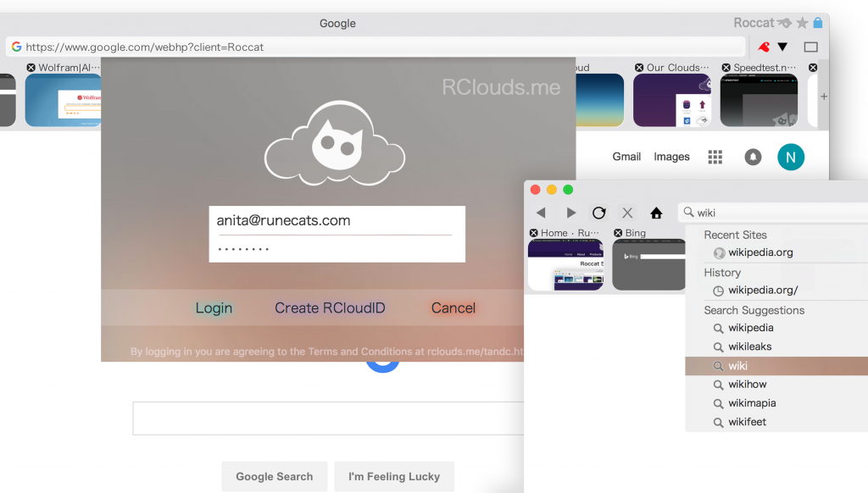Close the Bing tab
Image resolution: width=868 pixels, height=493 pixels.
pos(618,233)
